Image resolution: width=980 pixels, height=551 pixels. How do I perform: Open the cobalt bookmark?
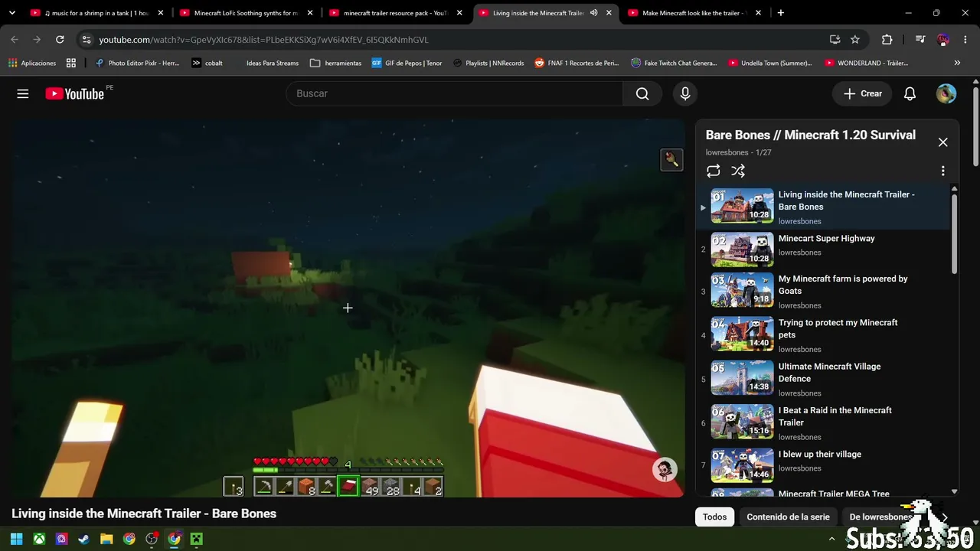[207, 63]
